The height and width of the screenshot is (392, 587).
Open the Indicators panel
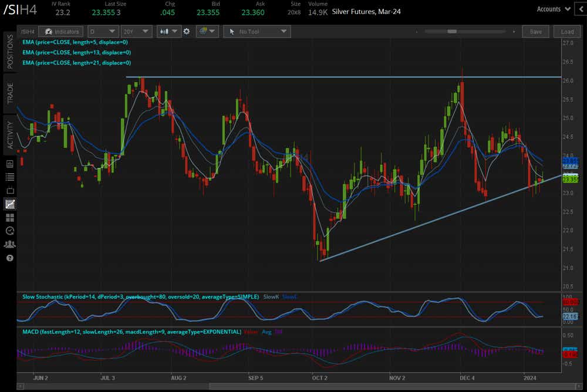click(60, 32)
